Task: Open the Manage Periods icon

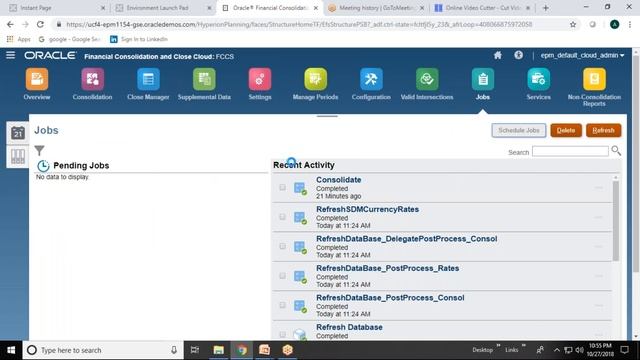Action: (x=315, y=79)
